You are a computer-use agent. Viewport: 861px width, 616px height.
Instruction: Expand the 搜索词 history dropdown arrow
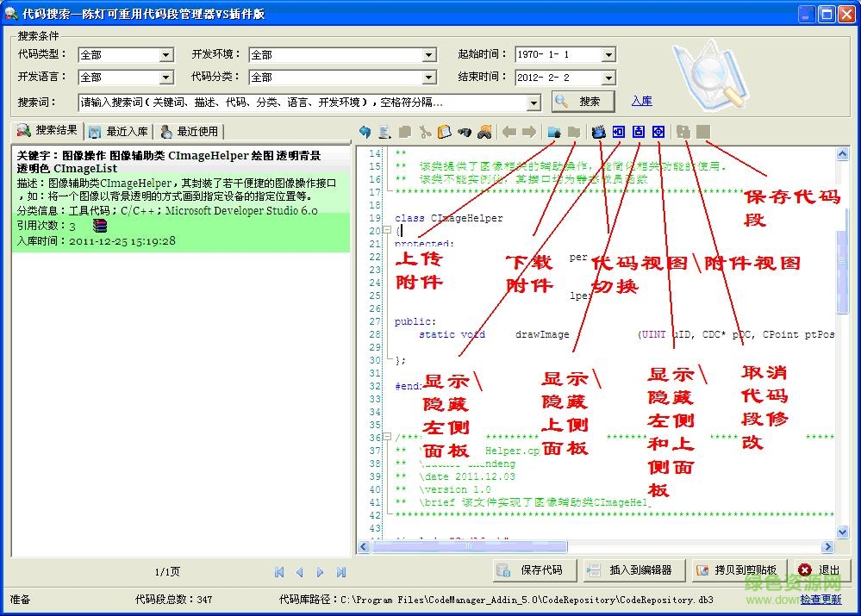point(533,103)
